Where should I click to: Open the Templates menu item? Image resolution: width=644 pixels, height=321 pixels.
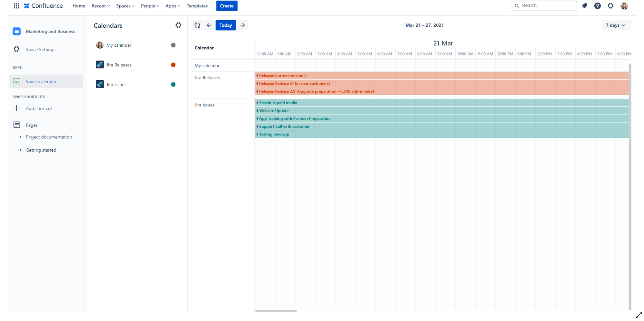coord(197,6)
